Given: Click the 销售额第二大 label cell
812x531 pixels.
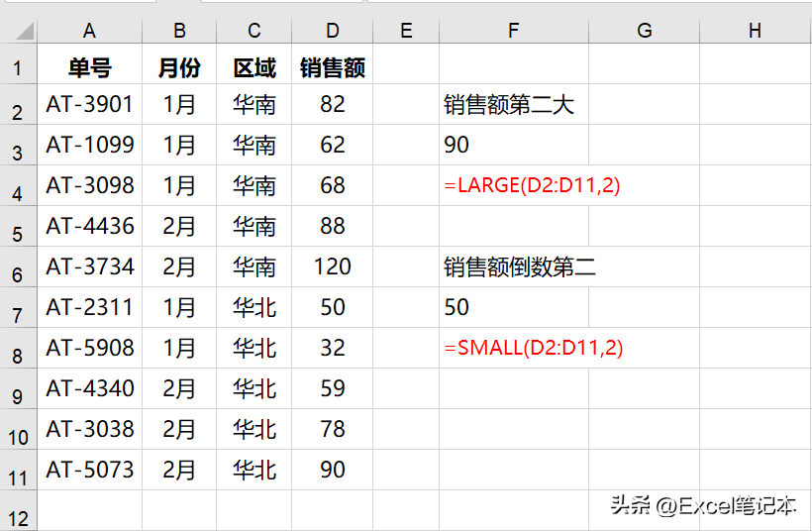Looking at the screenshot, I should click(x=514, y=105).
